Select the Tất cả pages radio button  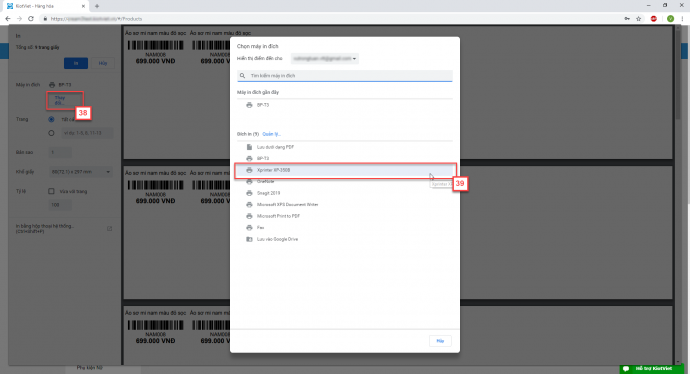pyautogui.click(x=51, y=119)
